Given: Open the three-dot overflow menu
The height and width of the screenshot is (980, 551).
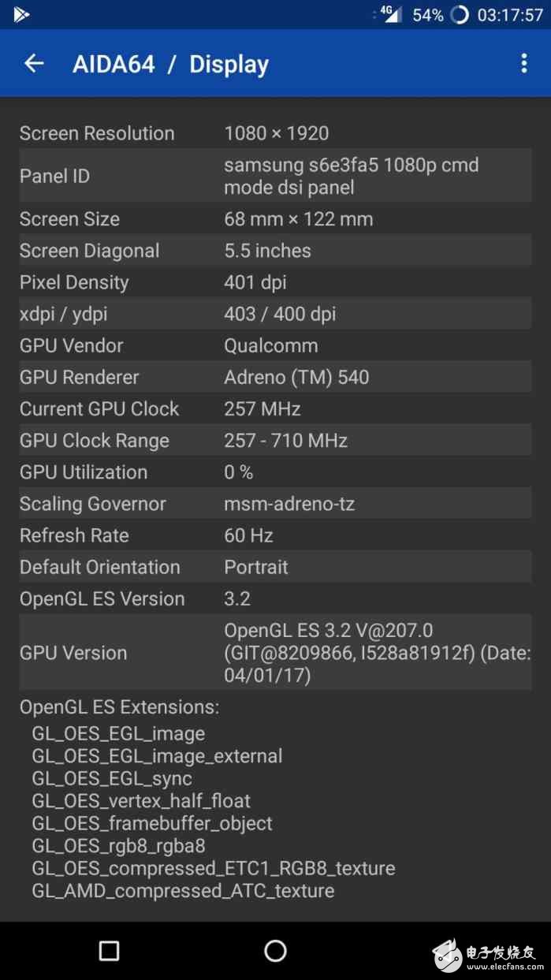Looking at the screenshot, I should [x=524, y=64].
